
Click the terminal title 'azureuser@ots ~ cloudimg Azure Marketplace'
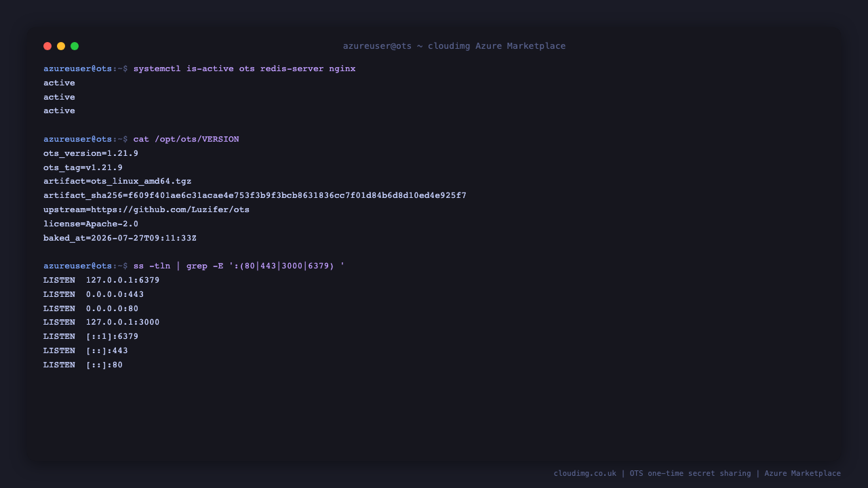click(454, 46)
